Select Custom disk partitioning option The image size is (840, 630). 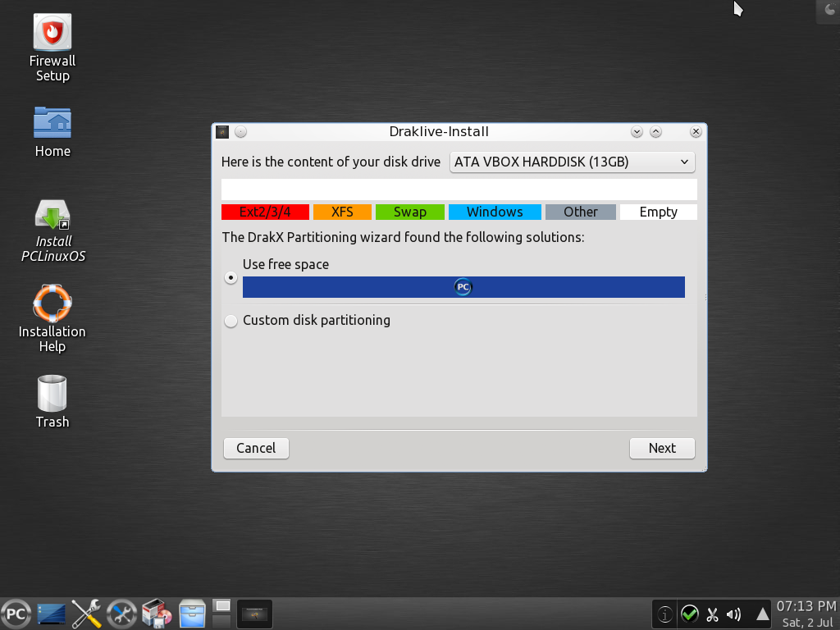pyautogui.click(x=231, y=321)
